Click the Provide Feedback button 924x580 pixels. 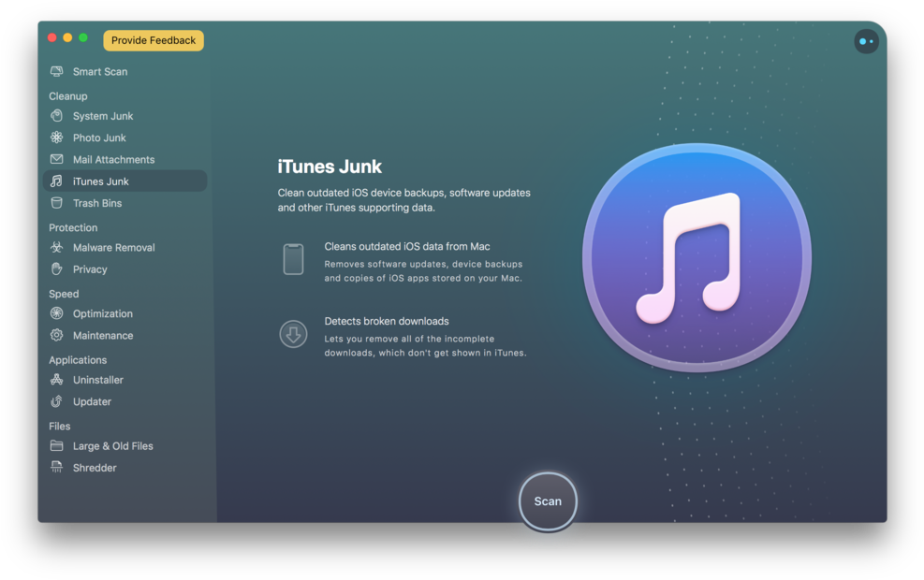(154, 40)
